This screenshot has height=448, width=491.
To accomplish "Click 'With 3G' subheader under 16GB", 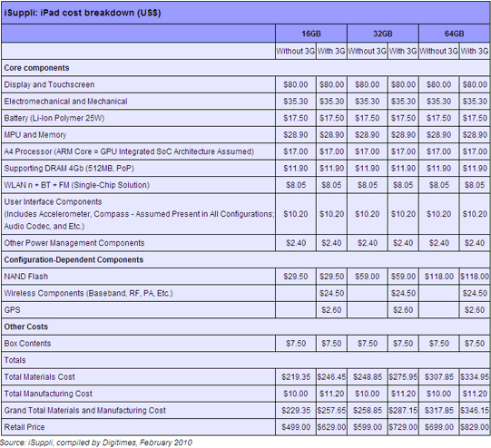I will pos(331,51).
